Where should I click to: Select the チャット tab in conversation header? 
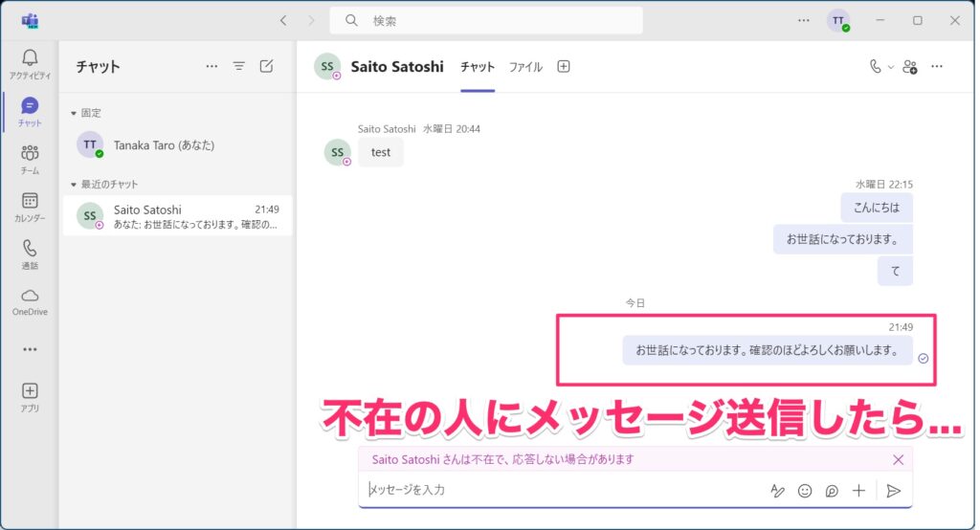point(478,67)
